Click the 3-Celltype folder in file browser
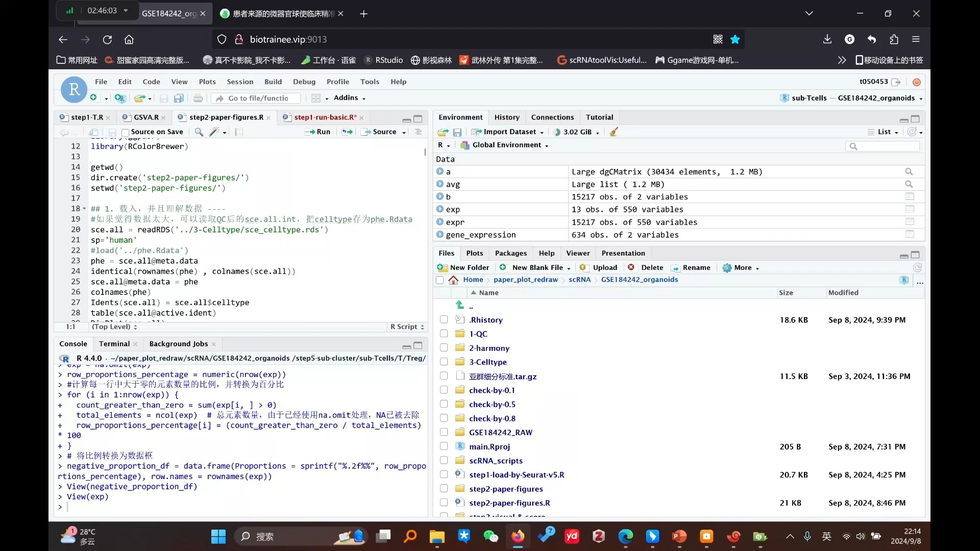This screenshot has height=551, width=980. pos(488,362)
